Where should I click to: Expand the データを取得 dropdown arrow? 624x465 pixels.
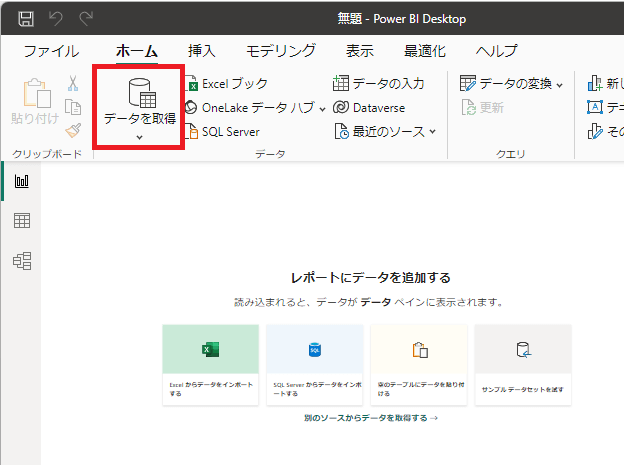(139, 137)
